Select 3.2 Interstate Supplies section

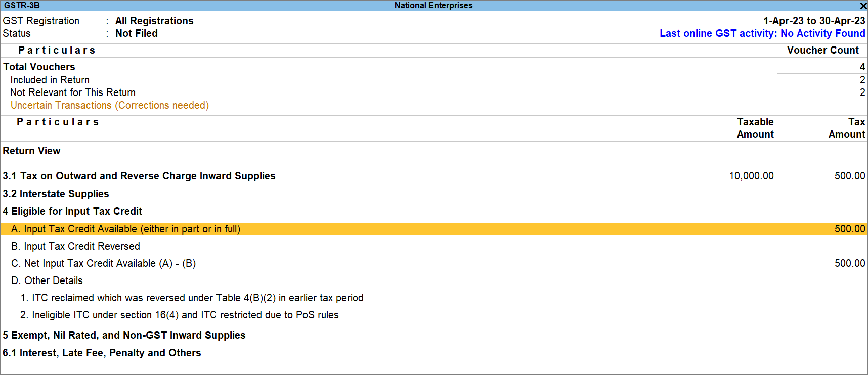coord(56,194)
